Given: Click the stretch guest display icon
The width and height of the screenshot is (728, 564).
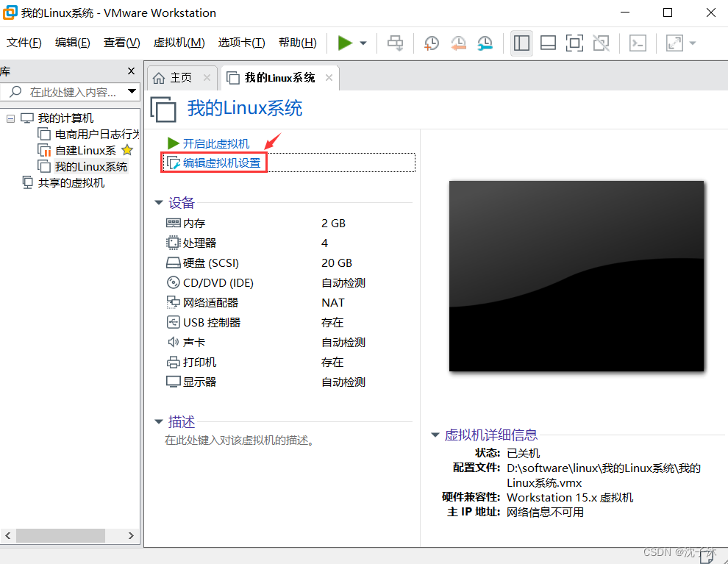Looking at the screenshot, I should point(674,43).
